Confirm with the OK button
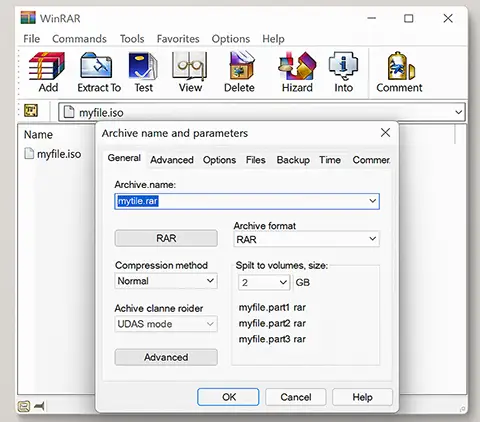Screen dimensions: 480x422 coord(228,397)
